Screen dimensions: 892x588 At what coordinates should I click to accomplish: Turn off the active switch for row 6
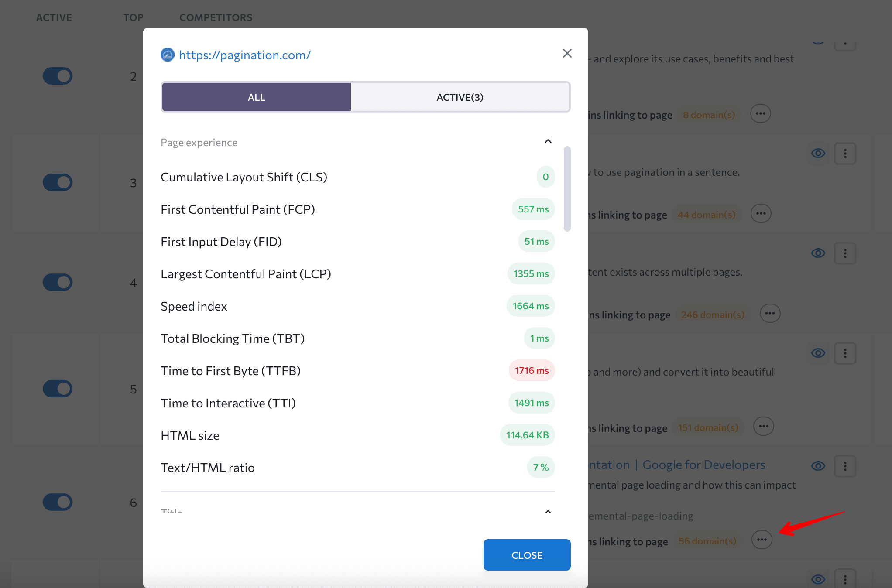pos(58,502)
